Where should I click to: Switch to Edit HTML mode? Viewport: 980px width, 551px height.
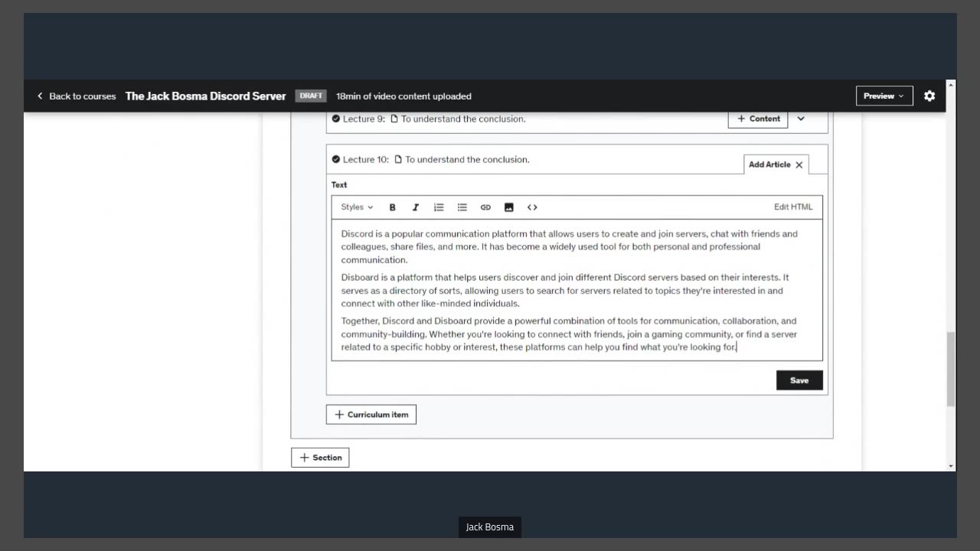pos(793,207)
